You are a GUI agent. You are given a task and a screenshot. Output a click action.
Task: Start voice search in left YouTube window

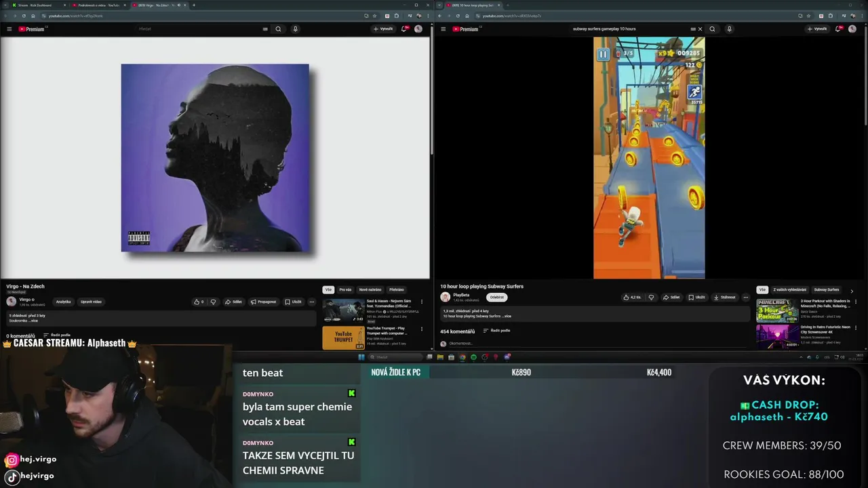295,29
